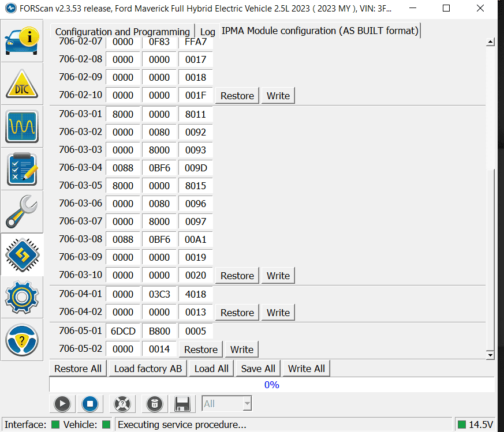Click Write for block 706-04-02

click(x=278, y=313)
